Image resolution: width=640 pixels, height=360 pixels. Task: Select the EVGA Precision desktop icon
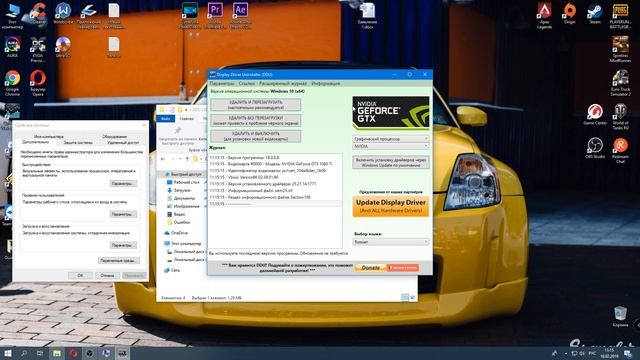click(38, 49)
